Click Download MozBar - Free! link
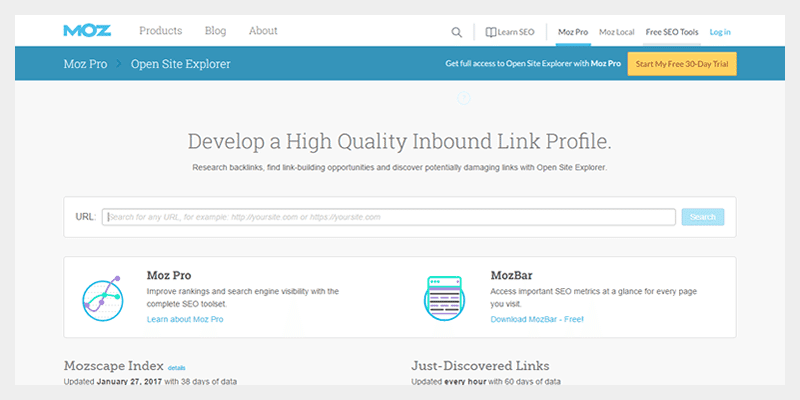The height and width of the screenshot is (400, 800). pyautogui.click(x=536, y=319)
